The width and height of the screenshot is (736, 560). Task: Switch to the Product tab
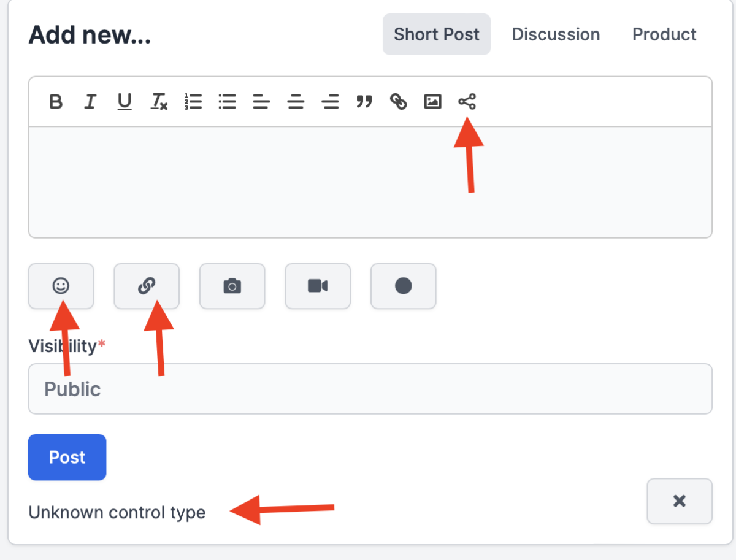pyautogui.click(x=664, y=34)
